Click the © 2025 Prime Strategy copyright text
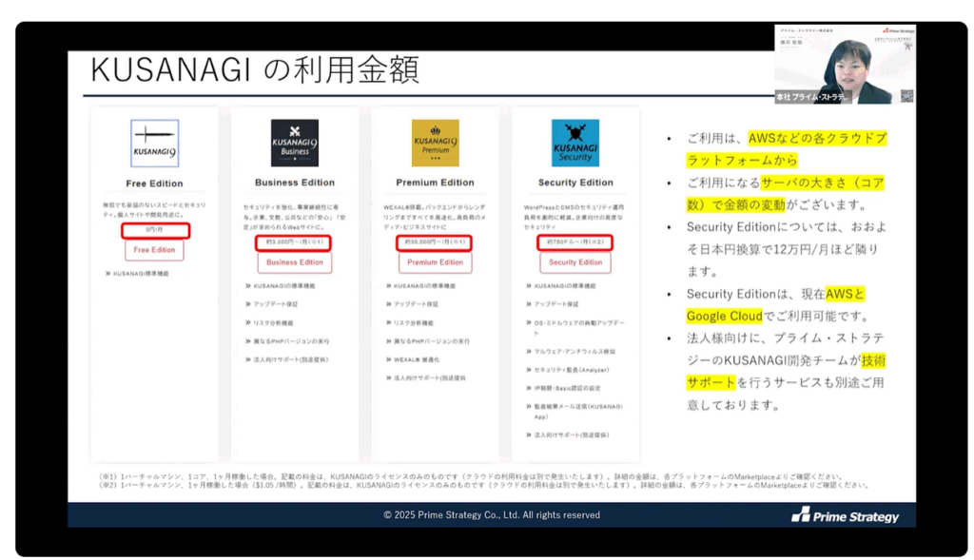This screenshot has height=560, width=974. 492,515
